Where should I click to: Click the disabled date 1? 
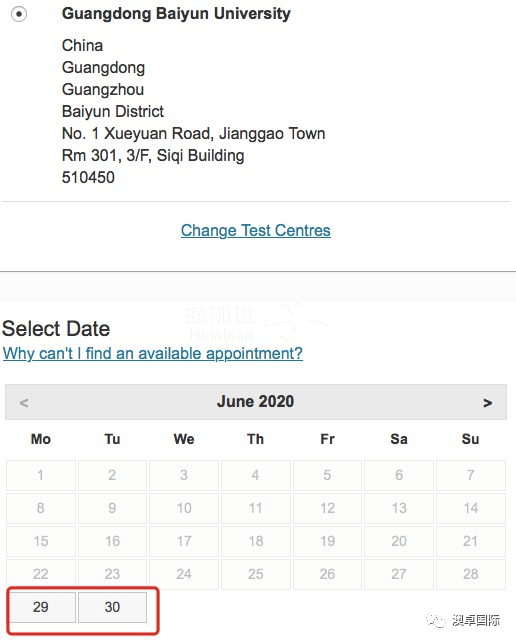pyautogui.click(x=41, y=475)
